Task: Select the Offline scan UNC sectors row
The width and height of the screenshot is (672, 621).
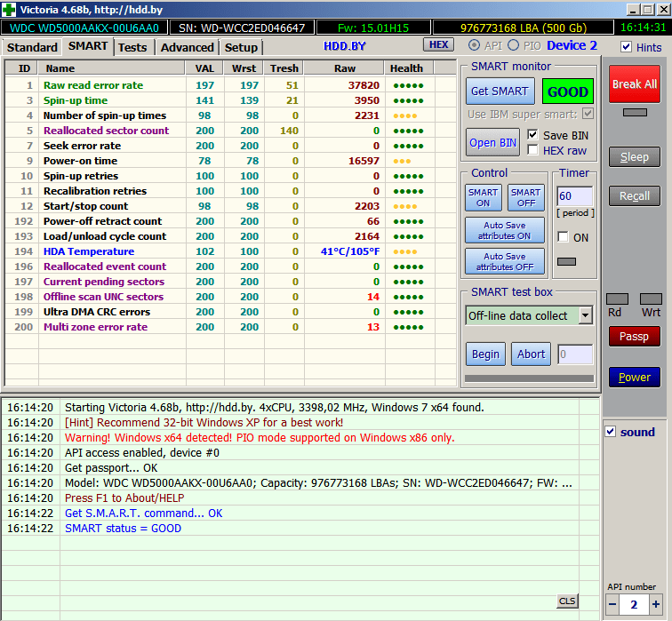Action: coord(230,297)
